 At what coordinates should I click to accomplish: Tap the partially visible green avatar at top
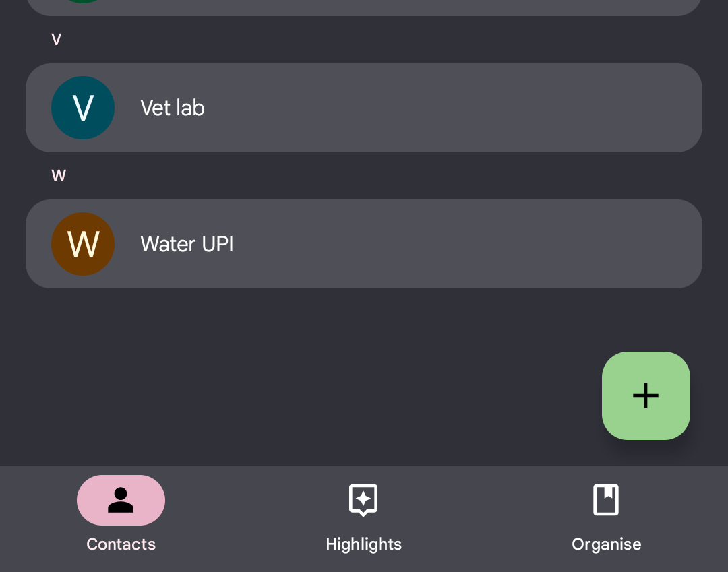[x=83, y=1]
